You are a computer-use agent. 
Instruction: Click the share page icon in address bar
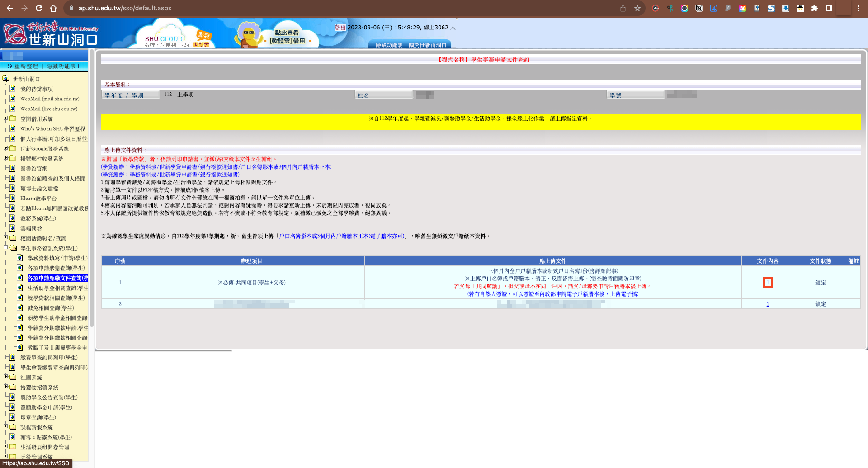623,8
